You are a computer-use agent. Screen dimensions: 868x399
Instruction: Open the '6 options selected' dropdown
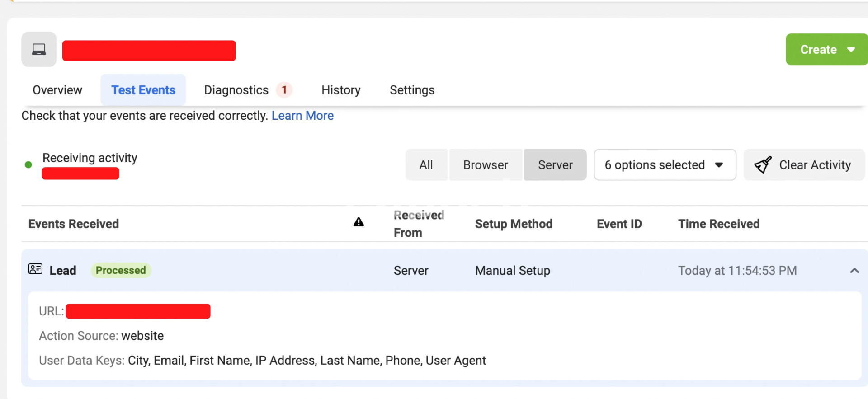coord(664,165)
